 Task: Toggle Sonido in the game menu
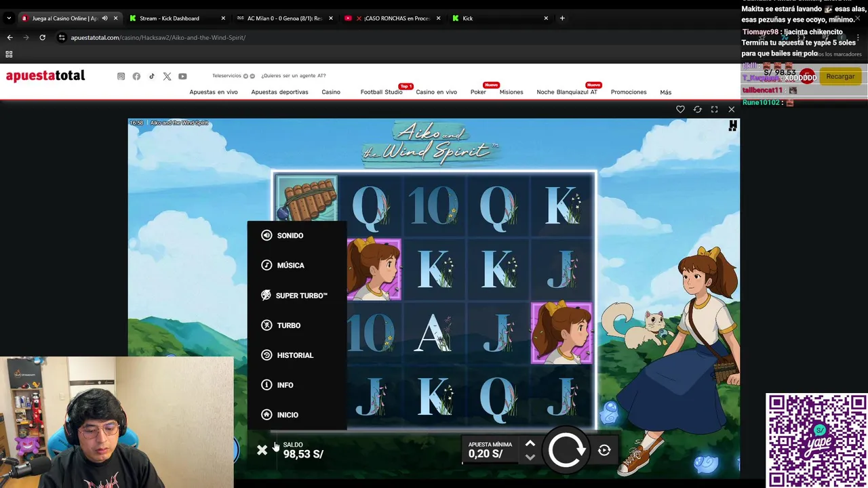283,235
